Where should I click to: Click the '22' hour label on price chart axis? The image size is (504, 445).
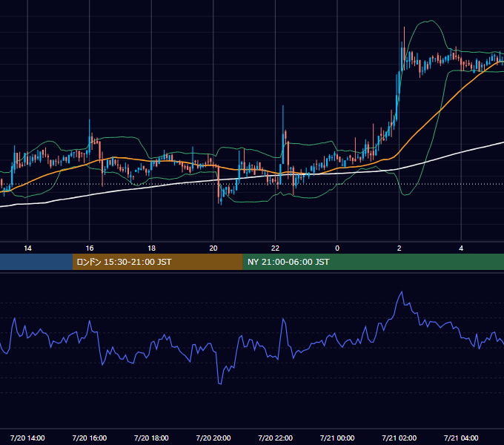pyautogui.click(x=275, y=248)
